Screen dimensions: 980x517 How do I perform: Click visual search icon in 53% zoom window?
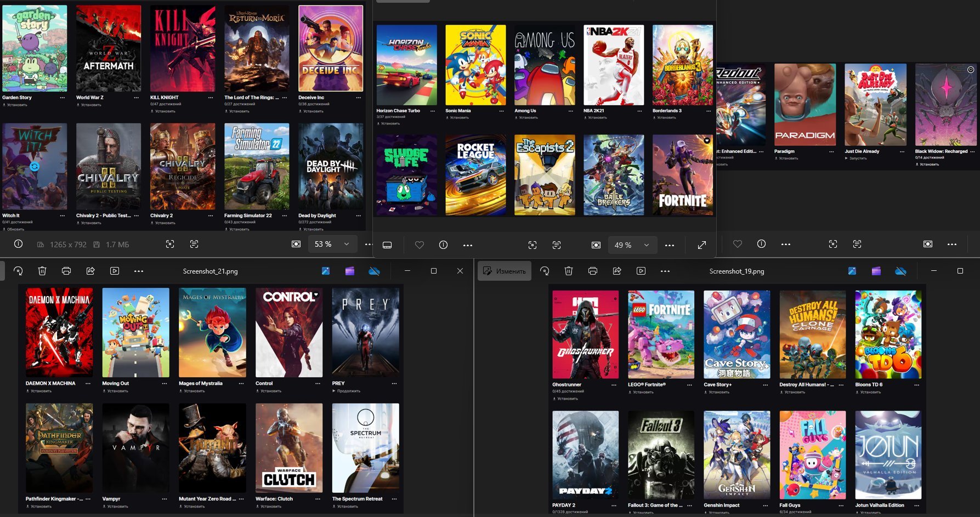pyautogui.click(x=170, y=245)
